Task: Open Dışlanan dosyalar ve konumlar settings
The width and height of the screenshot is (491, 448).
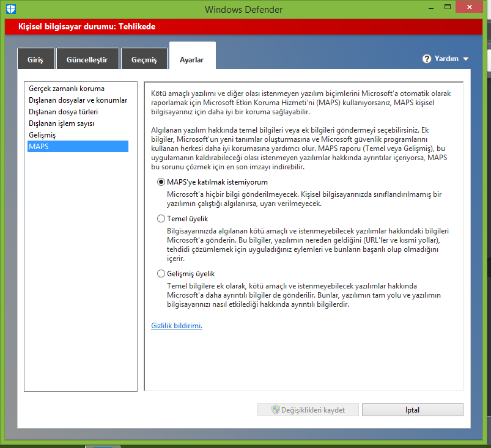Action: click(78, 100)
